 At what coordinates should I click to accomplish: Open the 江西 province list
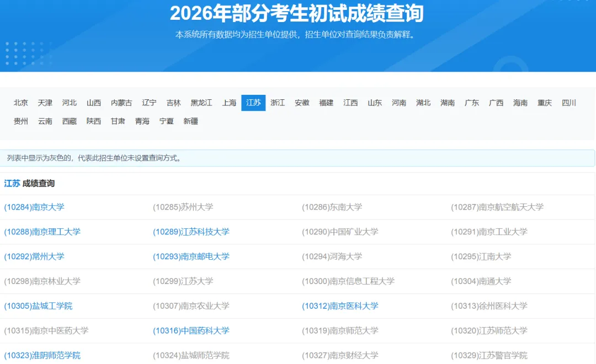350,103
